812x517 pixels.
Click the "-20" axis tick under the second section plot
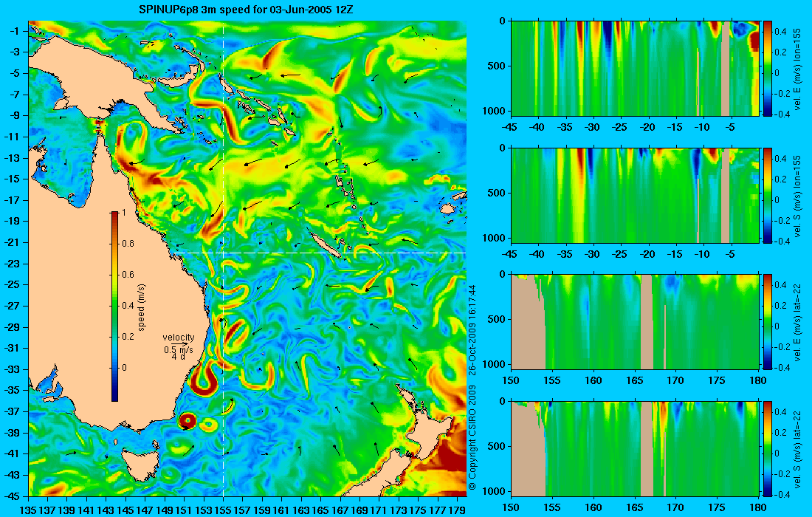point(647,254)
